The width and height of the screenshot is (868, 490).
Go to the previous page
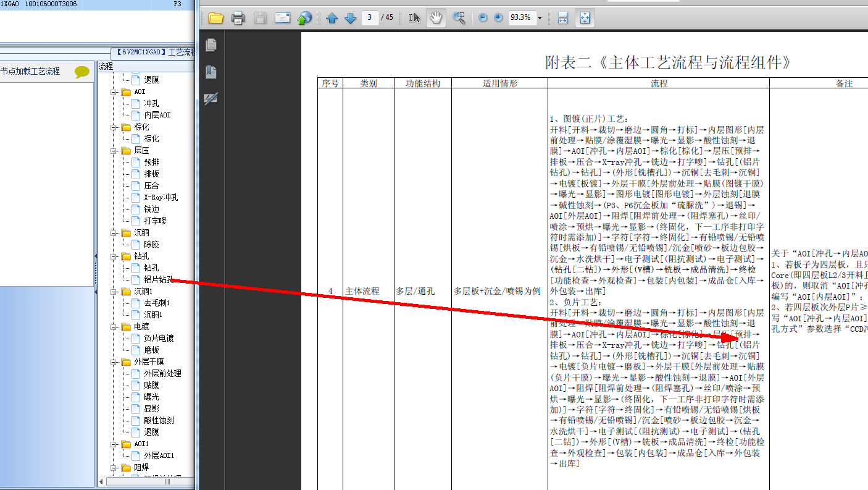332,19
